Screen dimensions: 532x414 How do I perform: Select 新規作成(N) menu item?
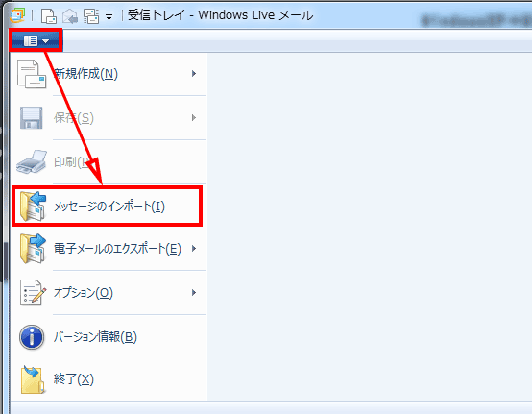click(x=109, y=74)
